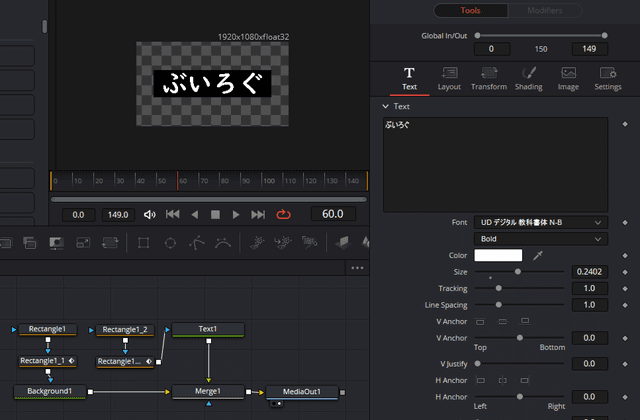Toggle keyframe diamond for Tracking
This screenshot has height=420, width=640.
point(625,289)
